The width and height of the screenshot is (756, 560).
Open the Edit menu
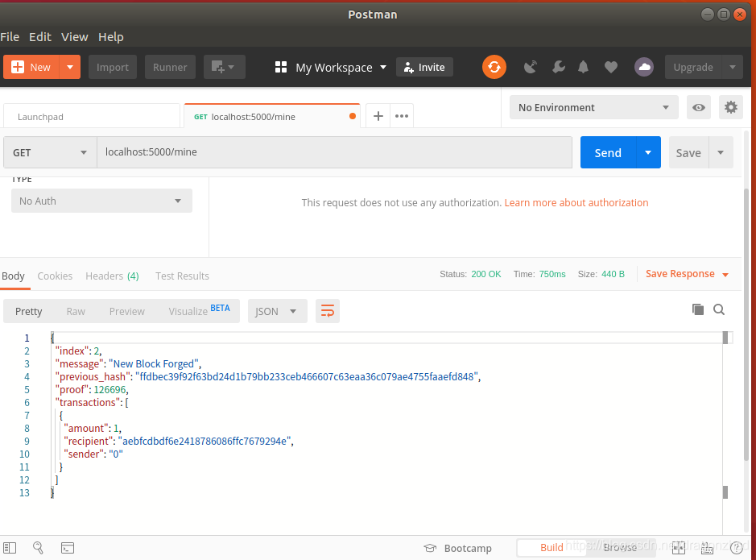point(40,36)
